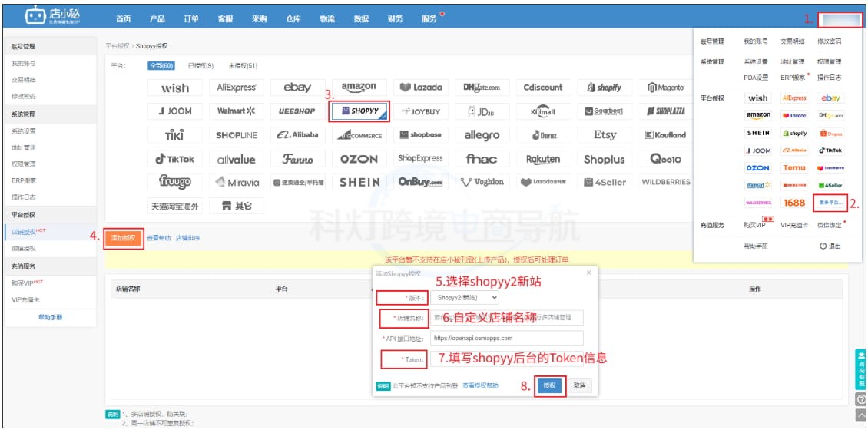Click the orange 添加授权 button
Viewport: 868px width, 433px height.
tap(124, 238)
